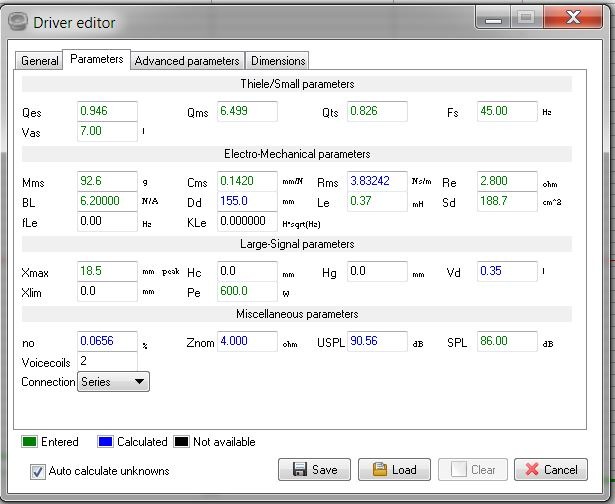The height and width of the screenshot is (504, 615).
Task: Click the Le field showing 0.37
Action: tap(377, 201)
